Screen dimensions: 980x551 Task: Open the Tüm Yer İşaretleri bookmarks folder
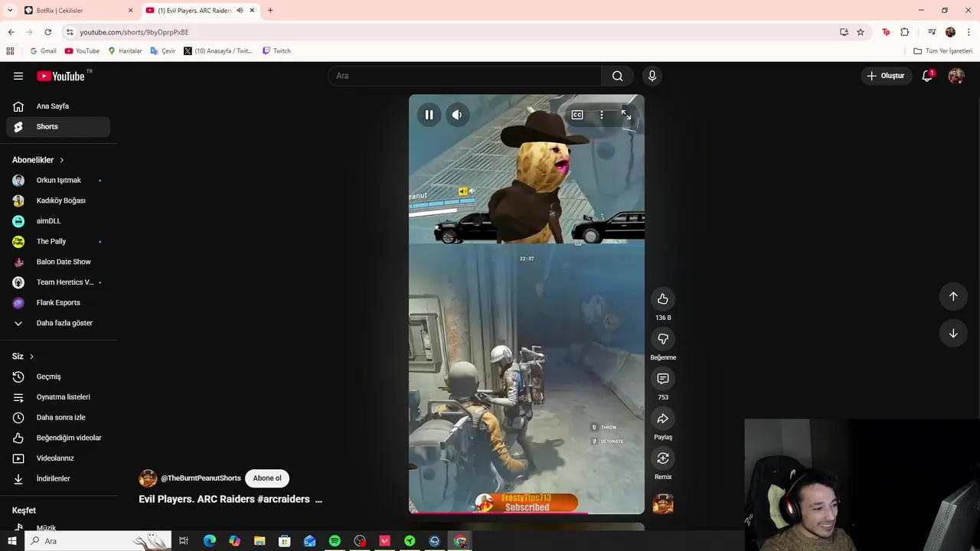pos(942,51)
